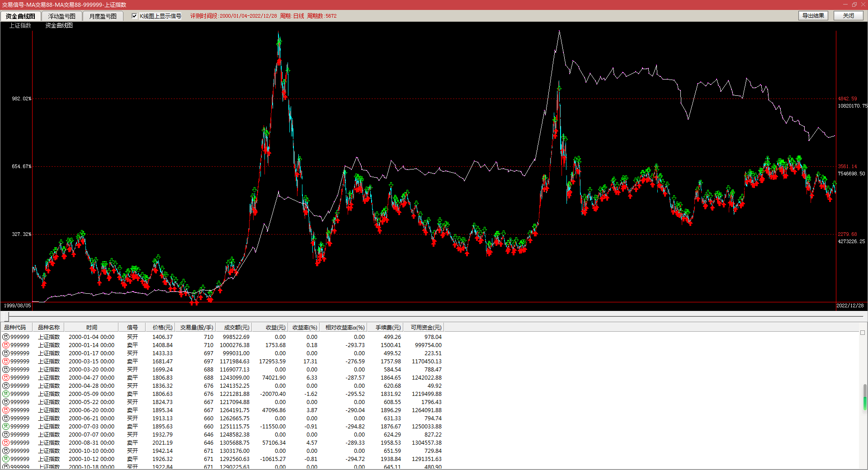The image size is (868, 470).
Task: Click the 关闭 button
Action: [849, 16]
